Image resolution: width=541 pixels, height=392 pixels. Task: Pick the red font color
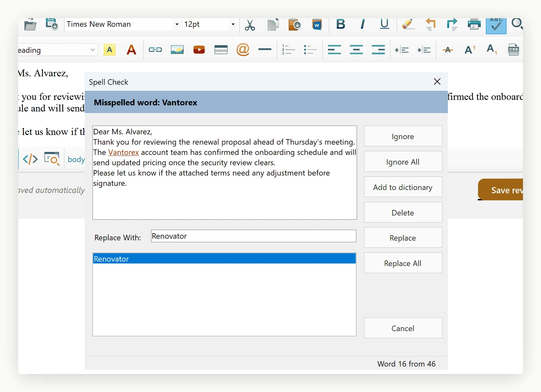131,50
